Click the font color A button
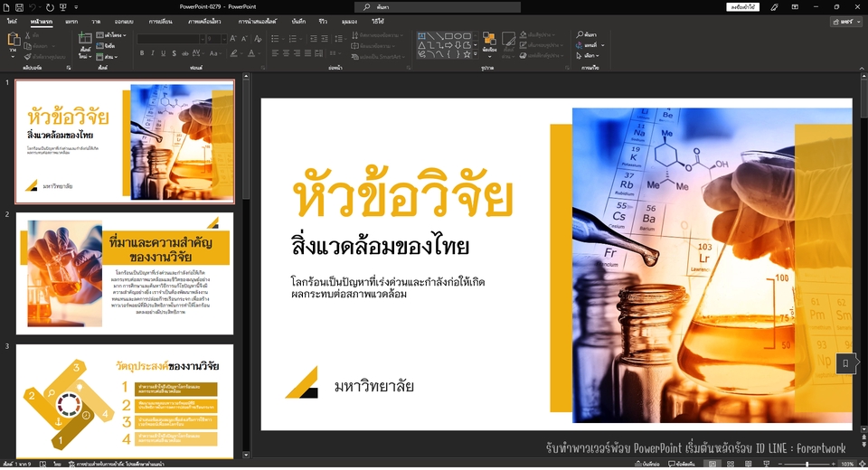This screenshot has height=470, width=868. 251,53
